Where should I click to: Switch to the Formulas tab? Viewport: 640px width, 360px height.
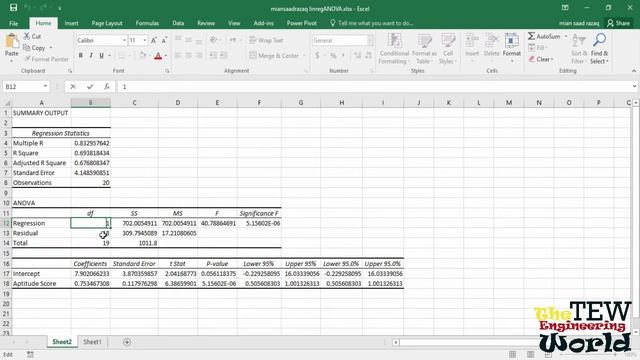point(147,23)
